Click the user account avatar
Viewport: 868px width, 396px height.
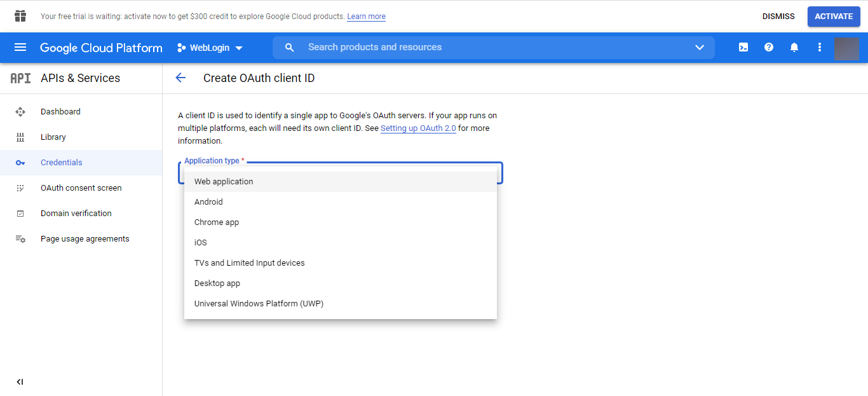[x=846, y=48]
